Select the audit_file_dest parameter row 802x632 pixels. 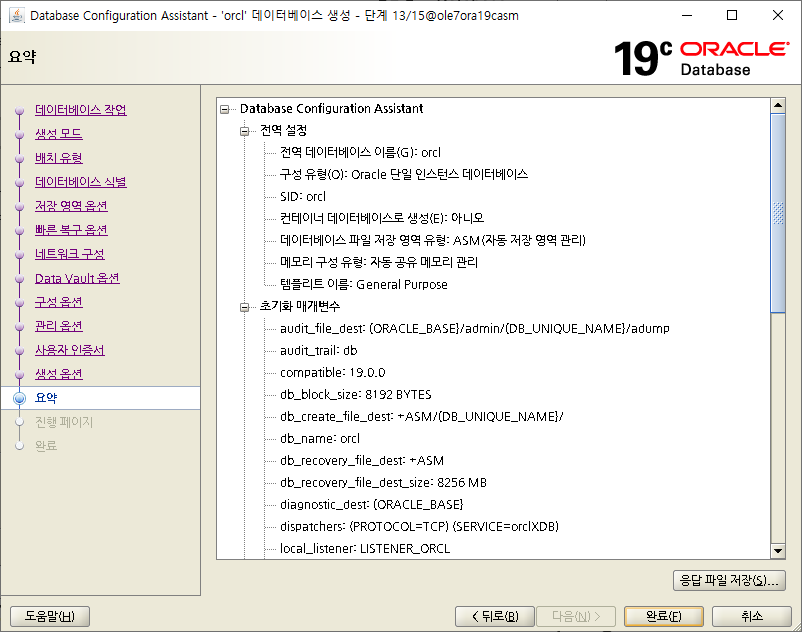[x=475, y=328]
